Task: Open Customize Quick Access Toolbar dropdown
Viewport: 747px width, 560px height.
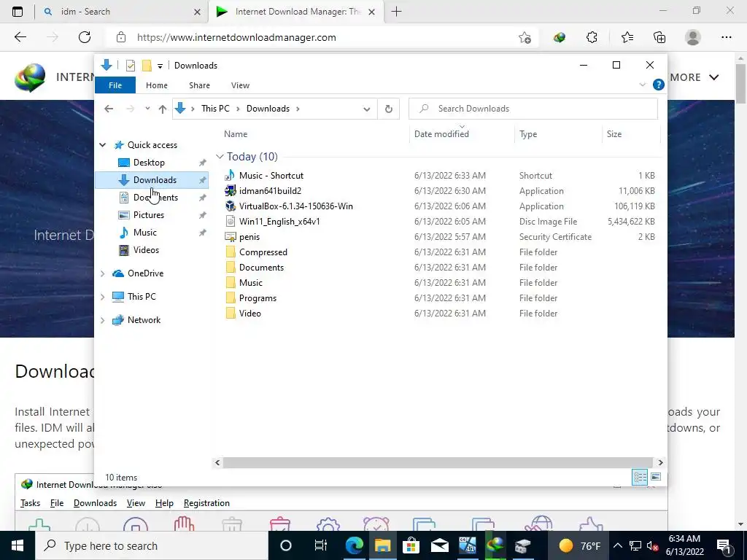Action: [x=160, y=66]
